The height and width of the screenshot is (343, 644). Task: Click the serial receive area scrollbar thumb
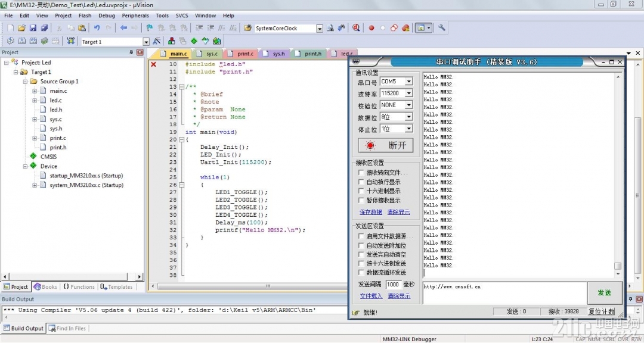(x=618, y=266)
